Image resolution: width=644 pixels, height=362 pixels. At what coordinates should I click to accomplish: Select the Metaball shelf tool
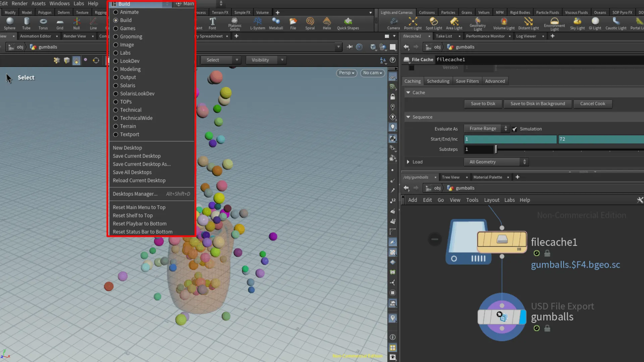(276, 23)
